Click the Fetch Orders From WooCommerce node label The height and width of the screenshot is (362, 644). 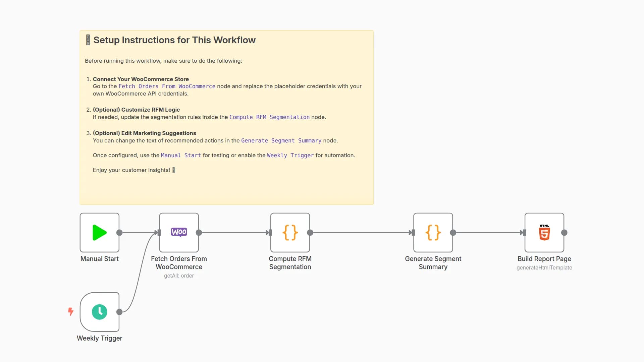pyautogui.click(x=179, y=263)
